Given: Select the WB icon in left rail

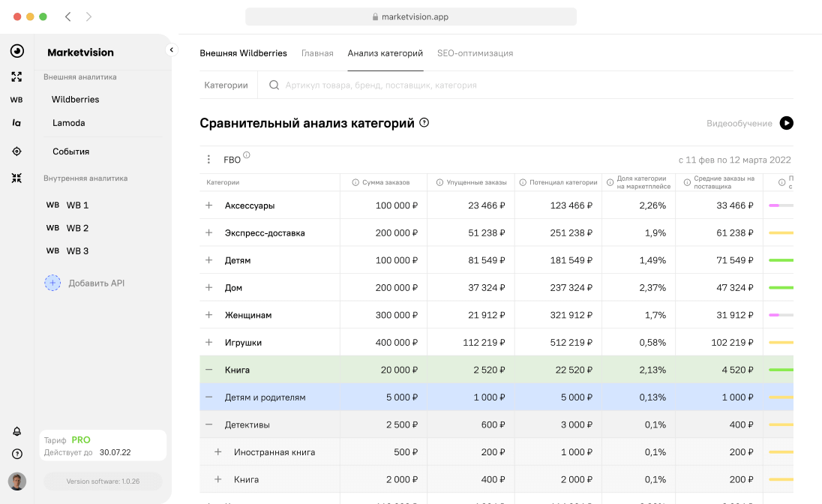Looking at the screenshot, I should 16,100.
